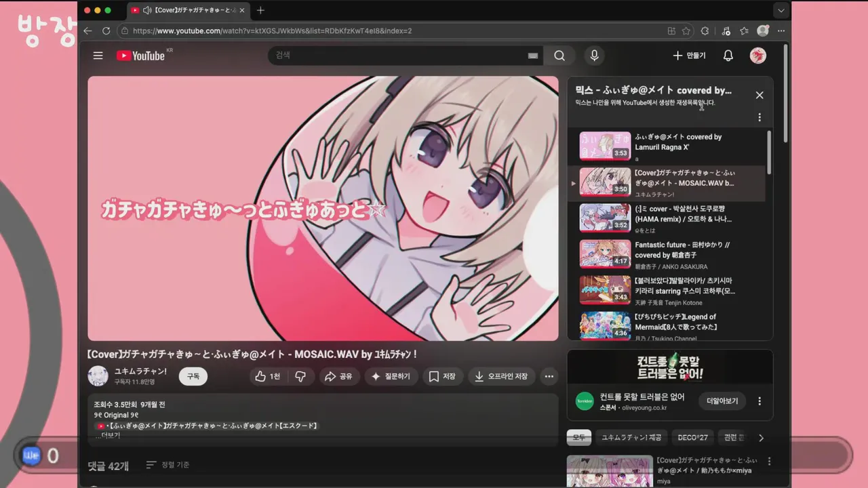The width and height of the screenshot is (868, 488).
Task: Open the favorites list star icon
Action: (744, 30)
